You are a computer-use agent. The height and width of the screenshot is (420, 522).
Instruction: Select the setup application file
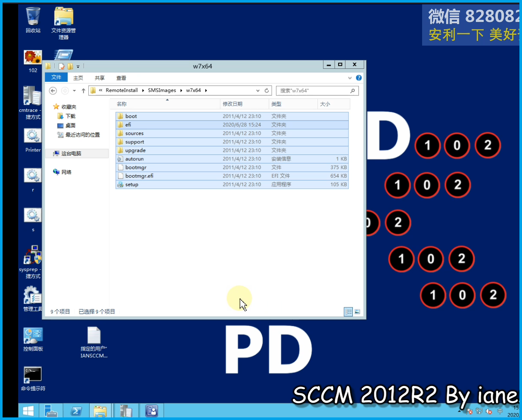tap(232, 185)
